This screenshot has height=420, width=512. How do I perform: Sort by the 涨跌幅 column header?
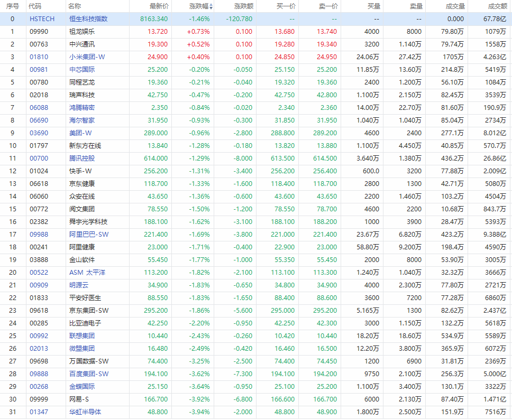[199, 6]
